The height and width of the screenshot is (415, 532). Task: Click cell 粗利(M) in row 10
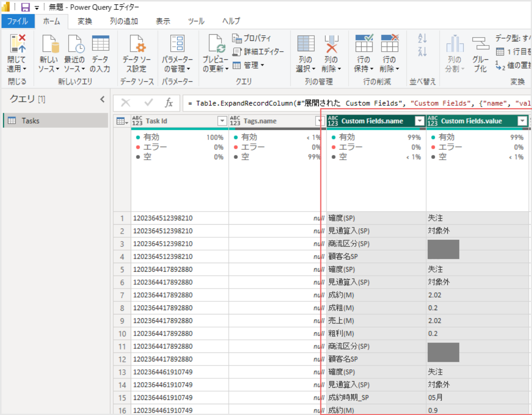(x=376, y=334)
